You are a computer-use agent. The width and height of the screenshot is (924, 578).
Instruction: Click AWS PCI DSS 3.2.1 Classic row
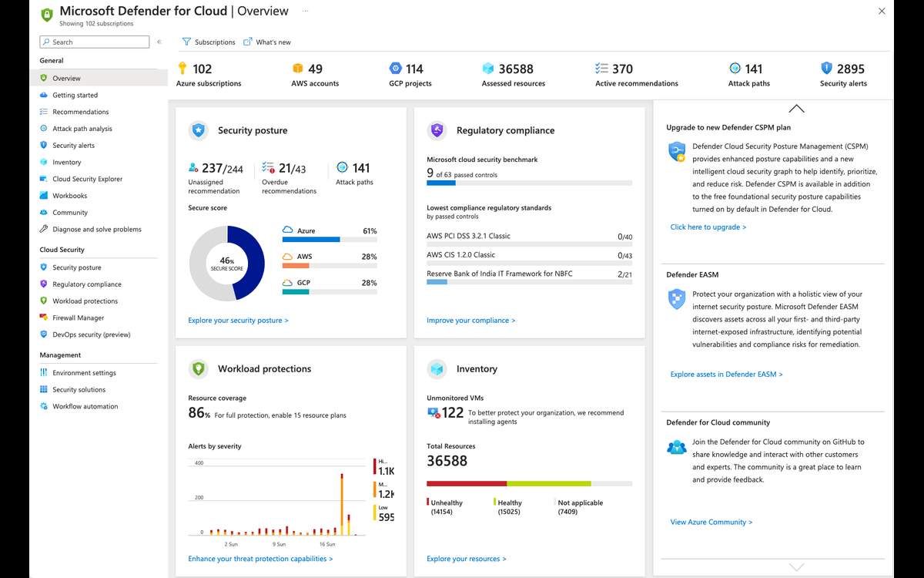coord(529,238)
